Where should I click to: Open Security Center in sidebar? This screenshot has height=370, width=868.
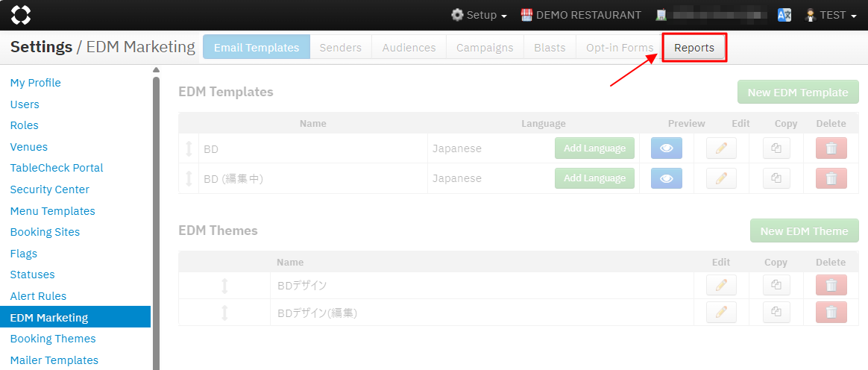49,189
